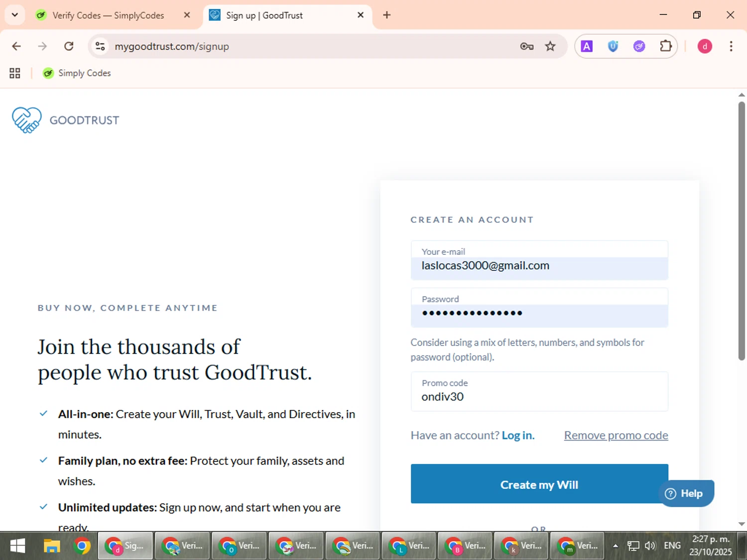Screen dimensions: 747x560
Task: Open the blue shield extension
Action: tap(613, 46)
